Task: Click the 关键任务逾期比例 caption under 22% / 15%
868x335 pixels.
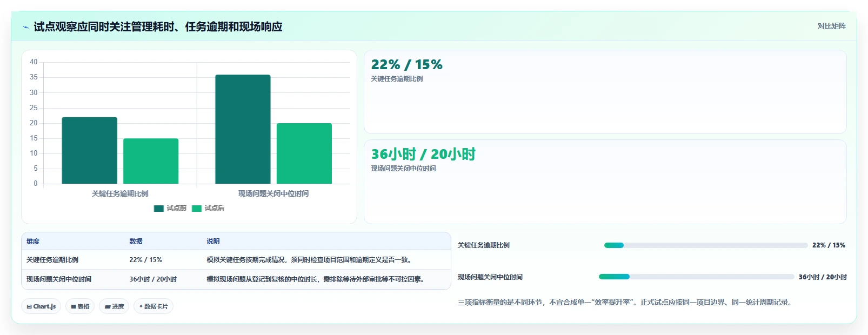Action: (397, 79)
